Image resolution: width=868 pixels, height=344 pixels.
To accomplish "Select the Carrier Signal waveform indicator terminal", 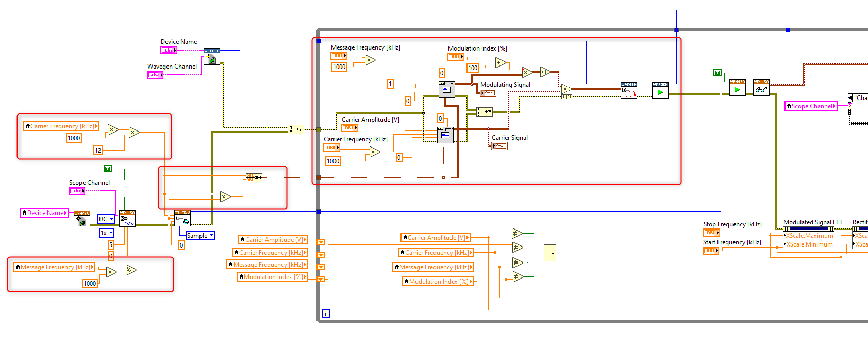I will pos(499,146).
